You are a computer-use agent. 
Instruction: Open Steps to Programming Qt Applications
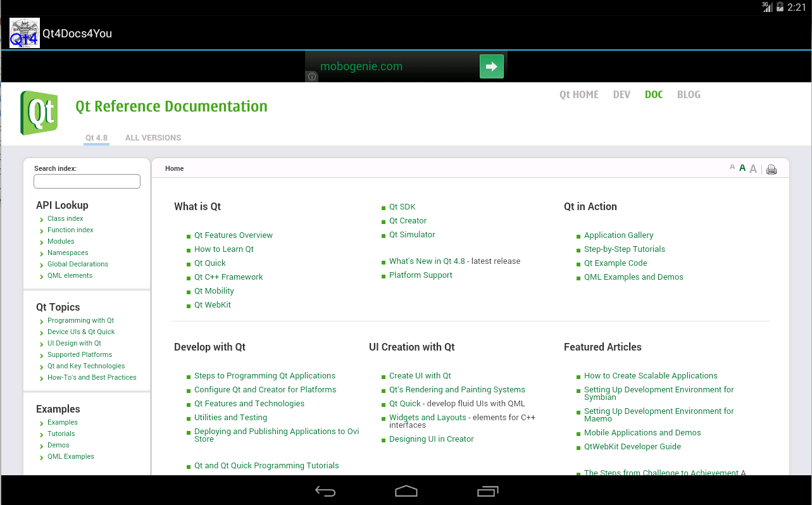tap(265, 375)
